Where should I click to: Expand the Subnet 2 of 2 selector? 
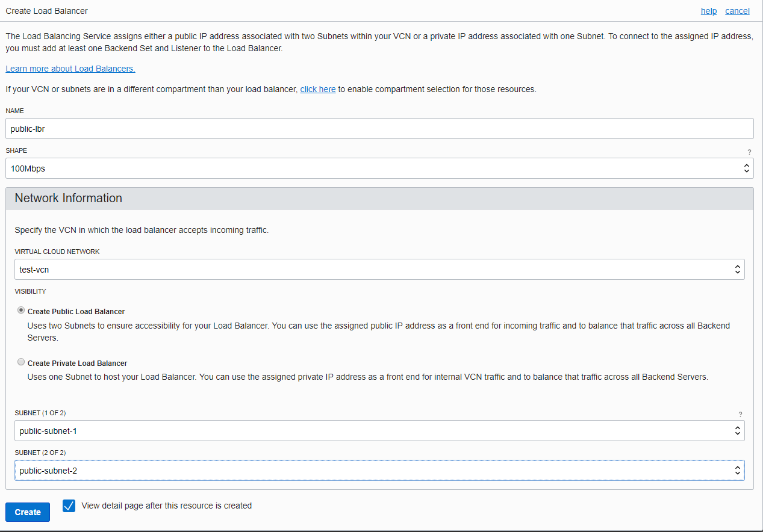coord(379,471)
